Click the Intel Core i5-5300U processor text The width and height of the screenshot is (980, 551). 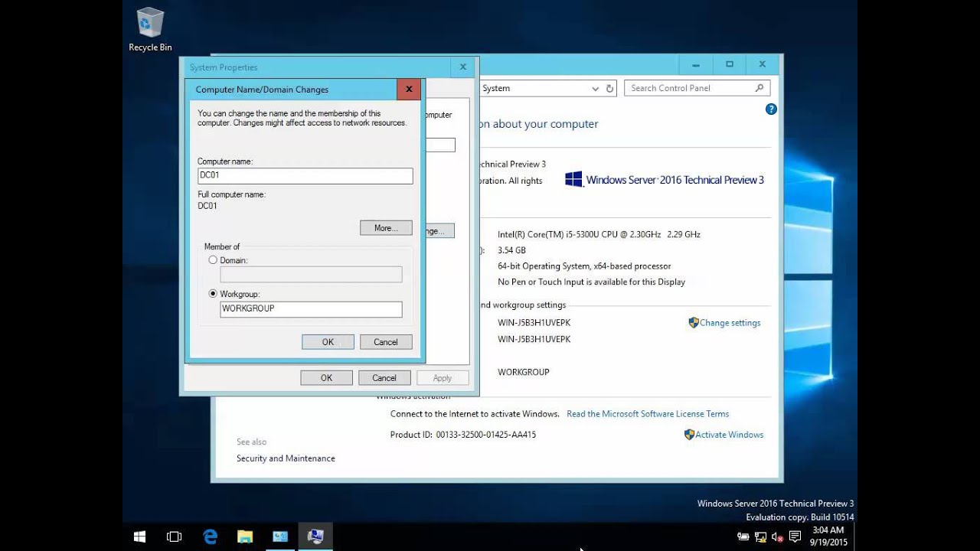coord(599,235)
